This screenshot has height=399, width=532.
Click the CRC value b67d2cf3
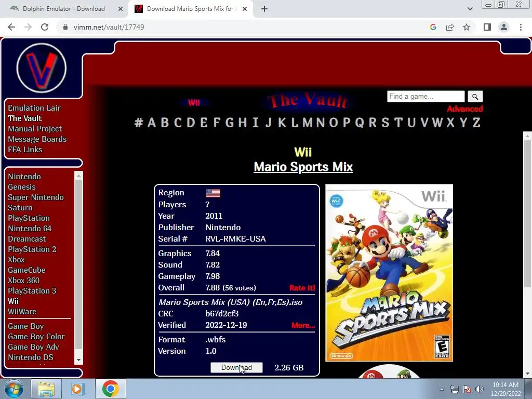(x=222, y=314)
